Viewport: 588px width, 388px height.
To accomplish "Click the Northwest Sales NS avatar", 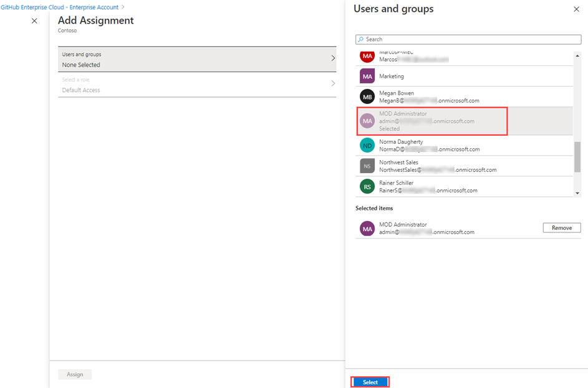I will pos(367,165).
